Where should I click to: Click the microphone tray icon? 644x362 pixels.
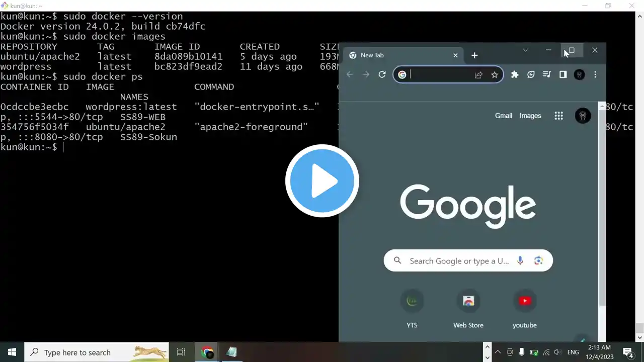[x=522, y=352]
